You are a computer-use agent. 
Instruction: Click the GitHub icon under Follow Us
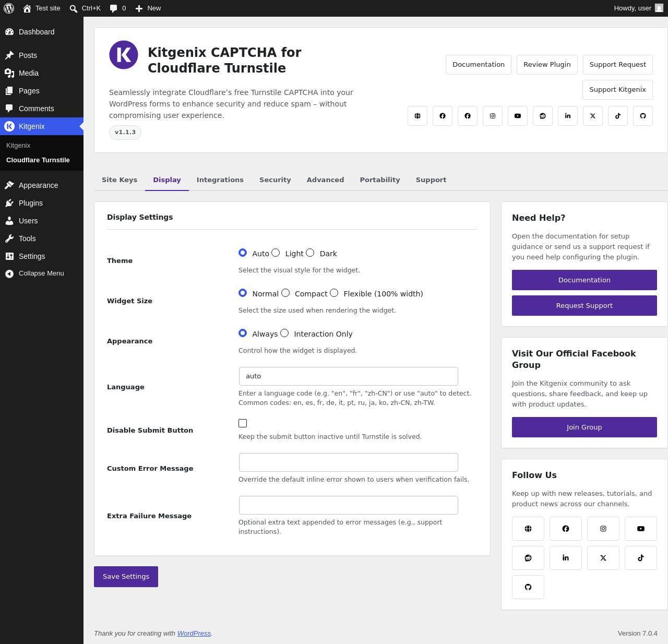coord(528,587)
